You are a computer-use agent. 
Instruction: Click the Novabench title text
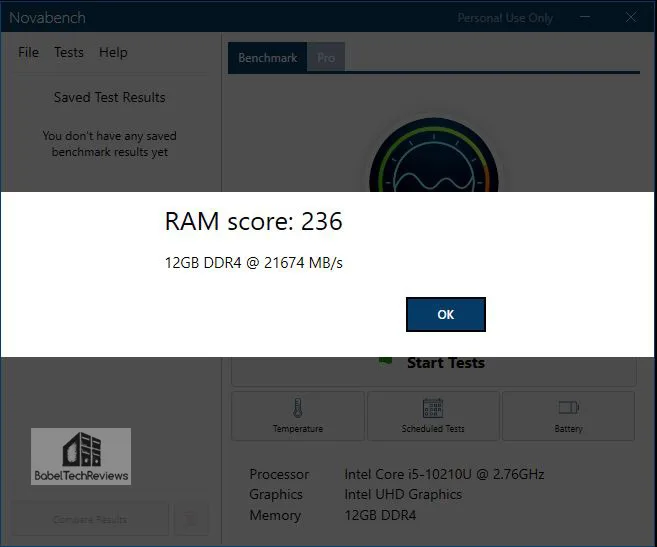coord(47,18)
